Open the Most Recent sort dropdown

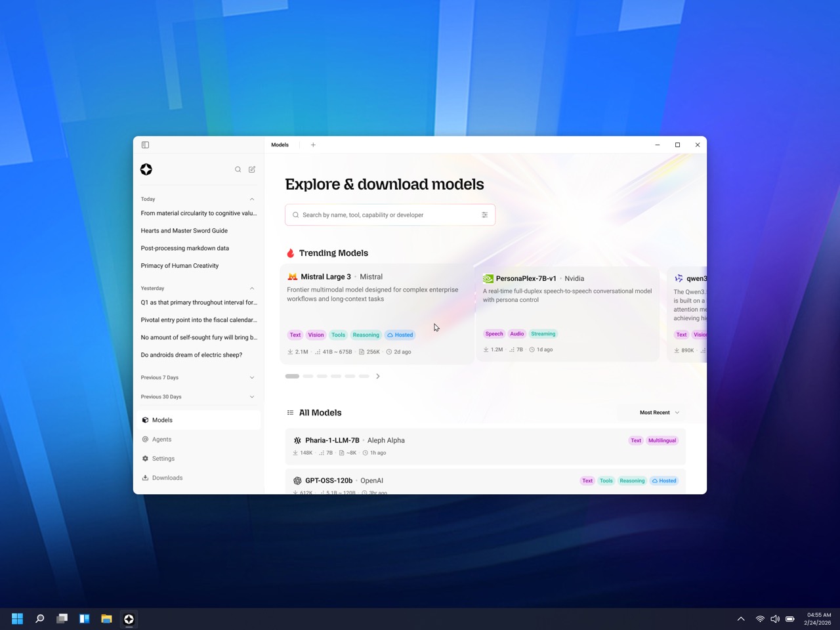(x=659, y=413)
